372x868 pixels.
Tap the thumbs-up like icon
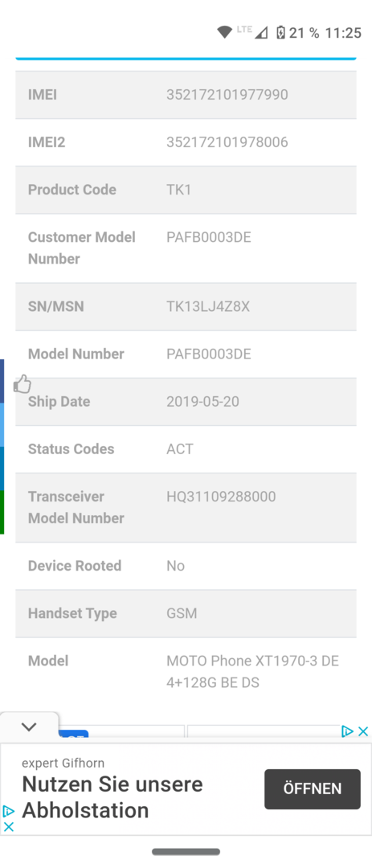22,383
